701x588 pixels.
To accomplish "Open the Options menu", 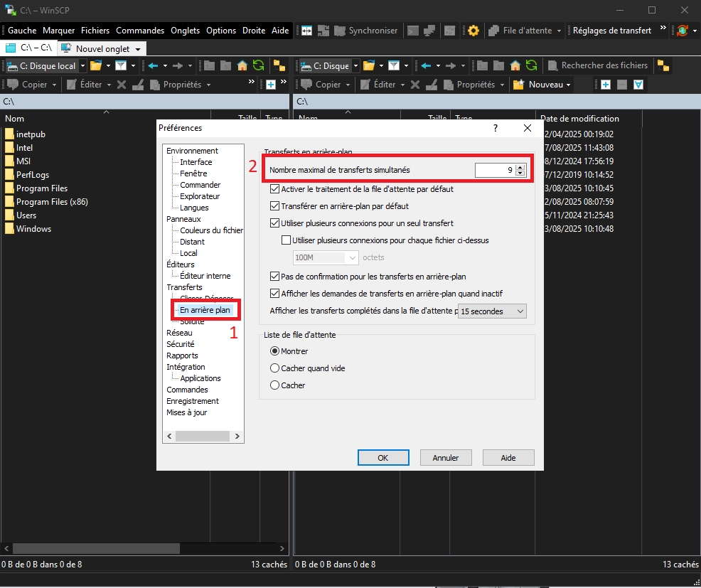I will point(221,31).
